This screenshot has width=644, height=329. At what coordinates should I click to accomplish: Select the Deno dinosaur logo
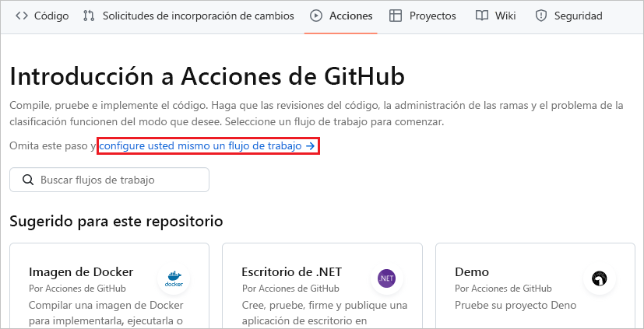(x=599, y=278)
